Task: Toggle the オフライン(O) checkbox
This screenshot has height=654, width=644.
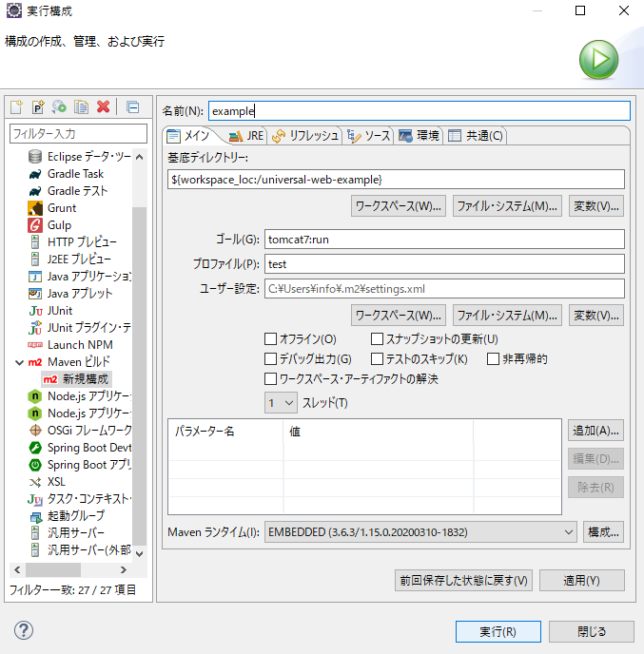Action: [x=270, y=338]
